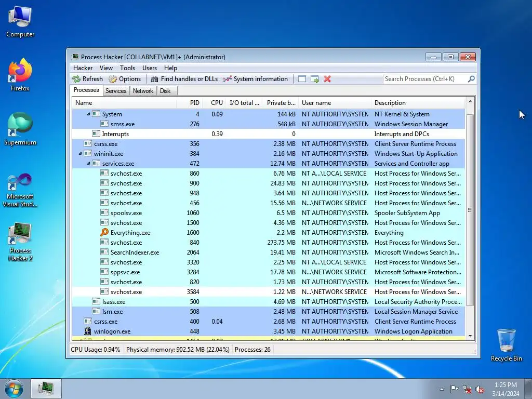Image resolution: width=532 pixels, height=399 pixels.
Task: Click CPU Usage status bar entry
Action: (x=96, y=350)
